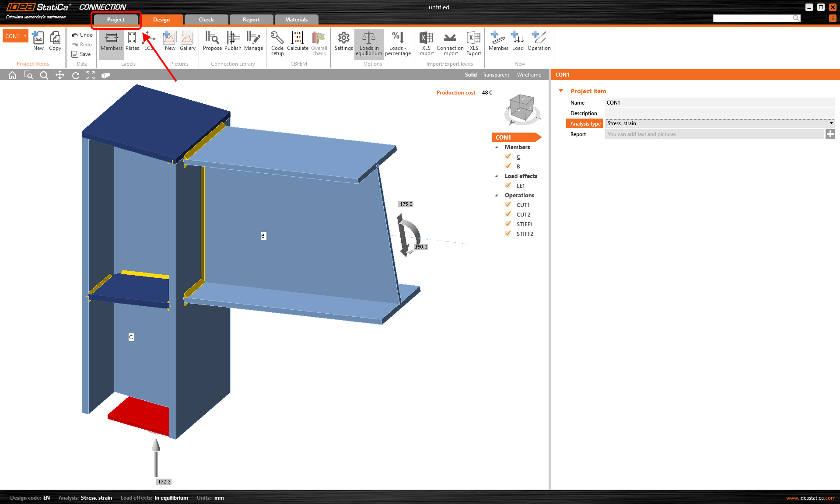This screenshot has height=504, width=840.
Task: Uncheck the LE1 load effect
Action: (x=508, y=185)
